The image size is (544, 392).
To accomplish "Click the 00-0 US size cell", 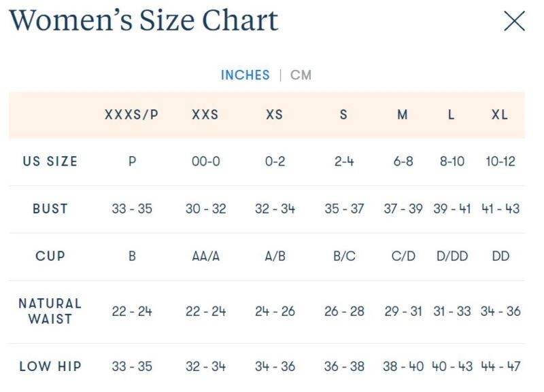I will click(205, 162).
